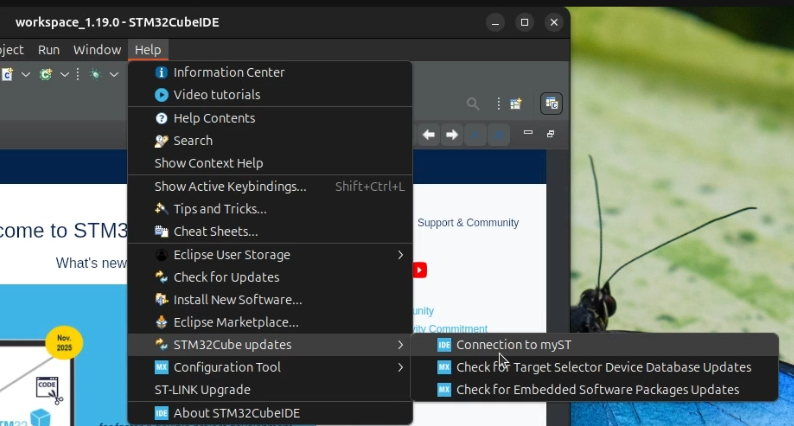Select Check for Embedded Software Packages Updates
This screenshot has width=794, height=426.
(x=594, y=390)
